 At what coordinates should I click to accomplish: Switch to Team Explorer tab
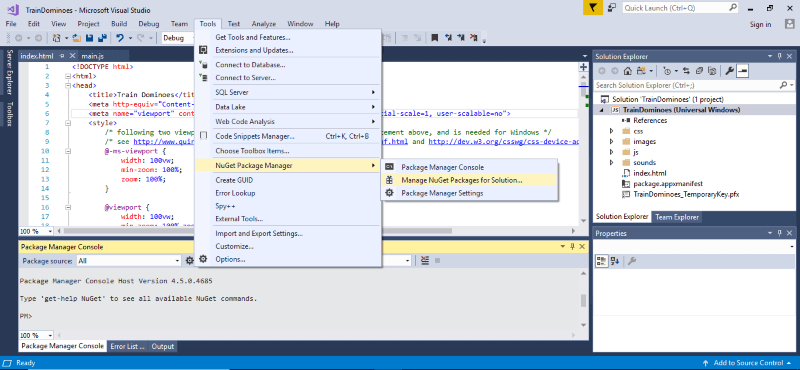point(677,217)
